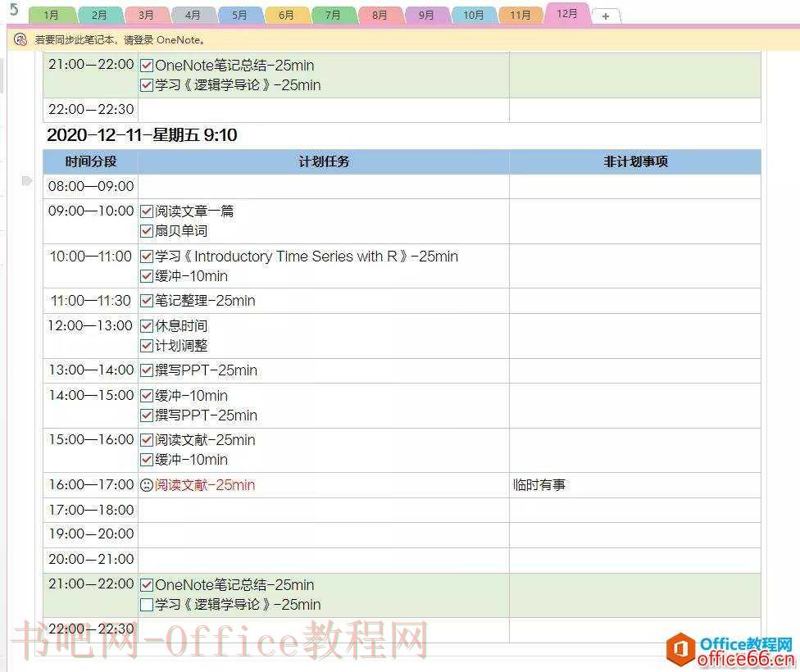
Task: Click the empty 非计划事项 cell for 09:00—10:00
Action: [635, 221]
